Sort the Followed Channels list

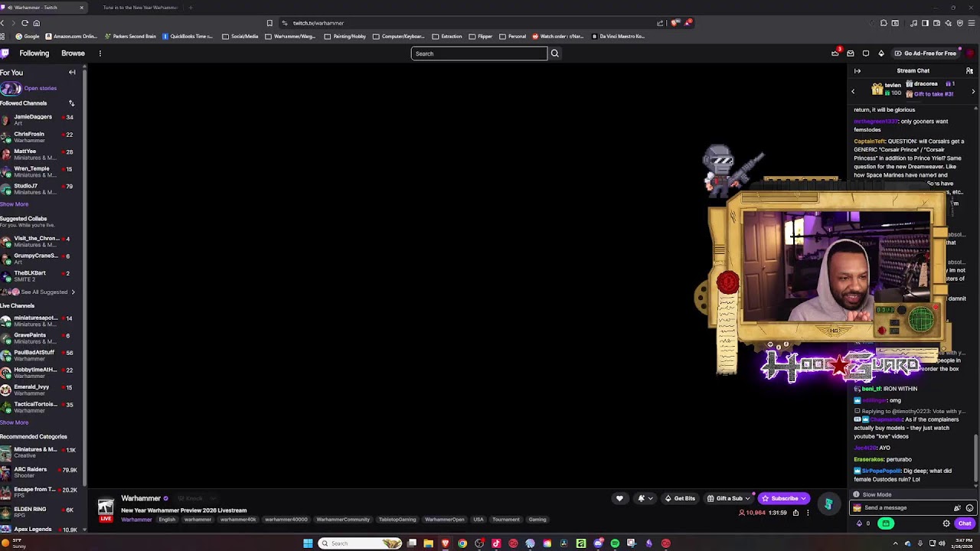pyautogui.click(x=71, y=103)
